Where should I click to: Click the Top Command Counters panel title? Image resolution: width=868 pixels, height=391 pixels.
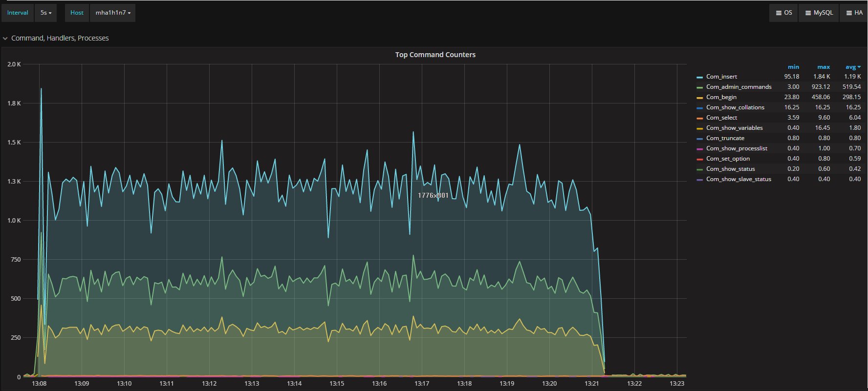coord(435,55)
